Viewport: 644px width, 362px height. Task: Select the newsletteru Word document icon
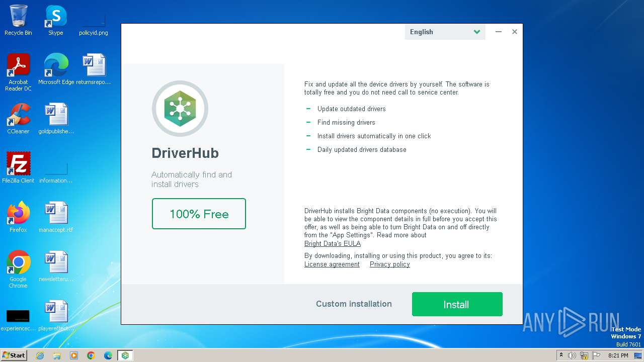pos(56,266)
